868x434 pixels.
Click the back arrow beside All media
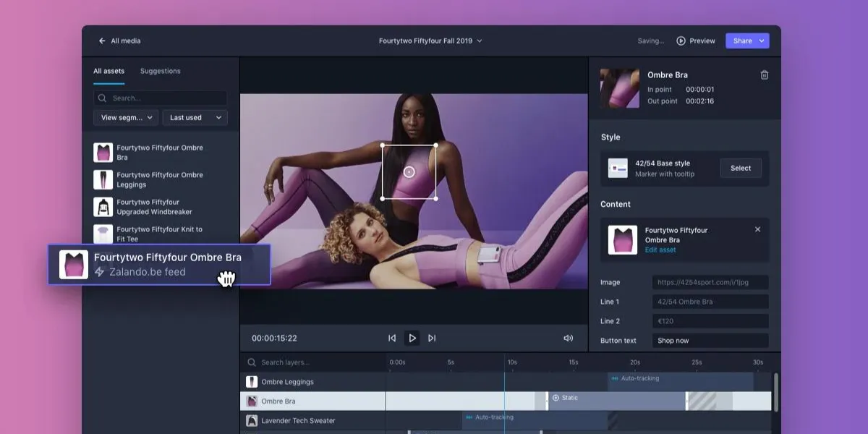pos(102,41)
